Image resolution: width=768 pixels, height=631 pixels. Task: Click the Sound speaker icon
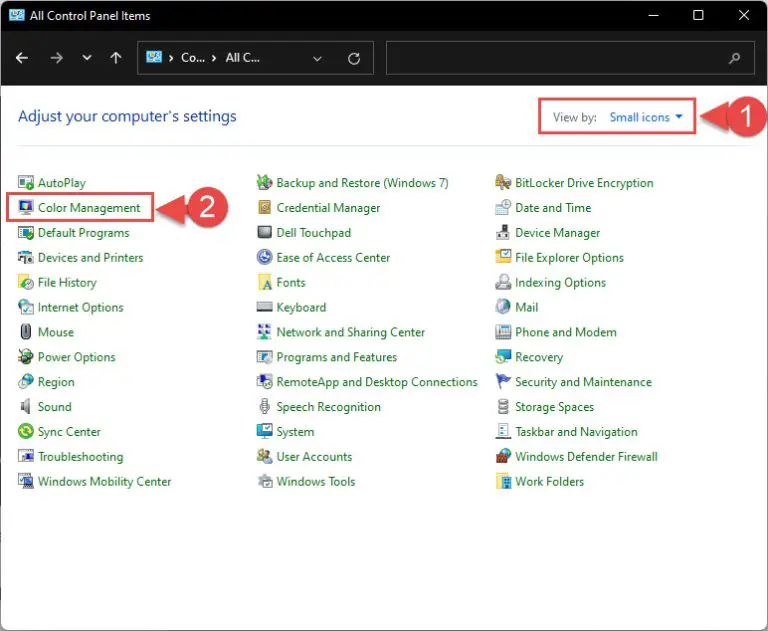tap(26, 407)
